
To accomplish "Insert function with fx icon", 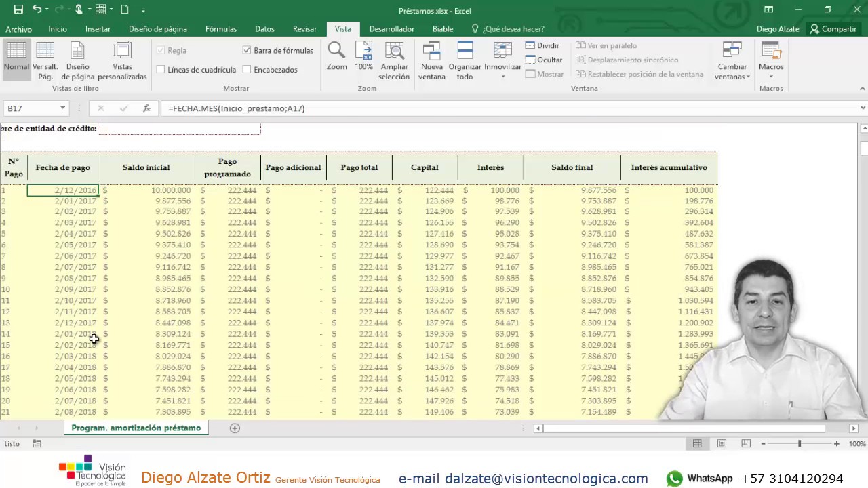I will (x=146, y=108).
